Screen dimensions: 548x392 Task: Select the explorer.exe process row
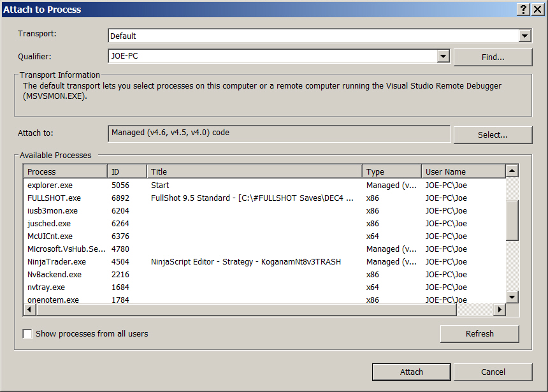(264, 185)
